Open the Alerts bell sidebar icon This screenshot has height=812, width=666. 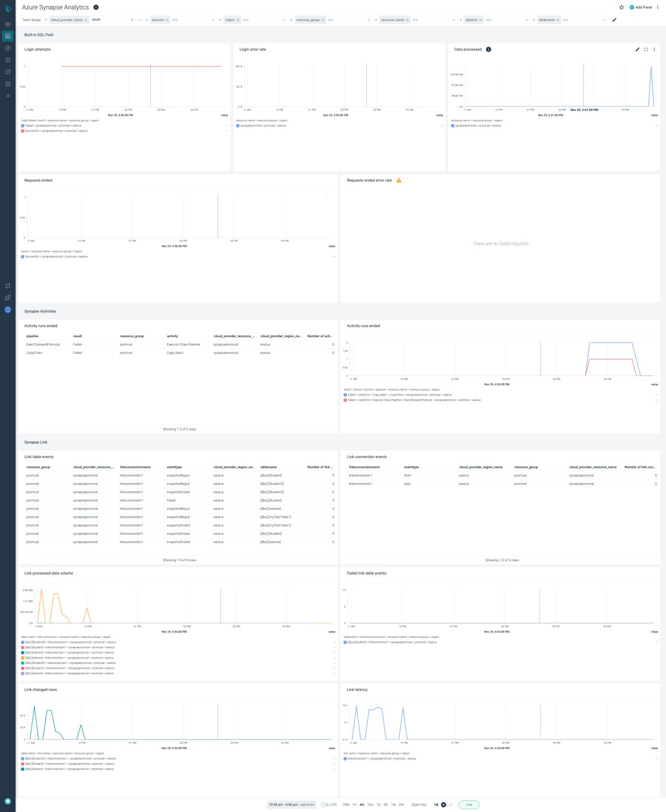pyautogui.click(x=8, y=60)
